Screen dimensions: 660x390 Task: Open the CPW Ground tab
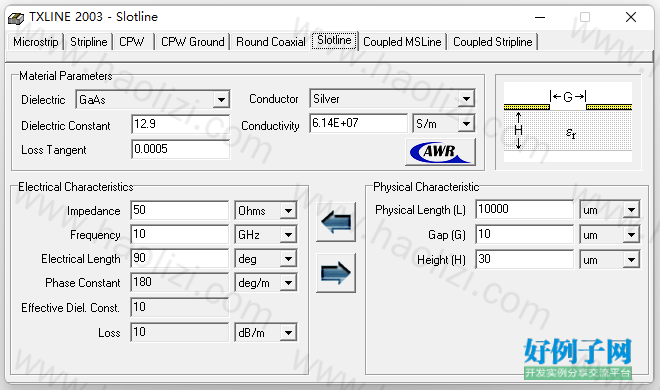[192, 42]
